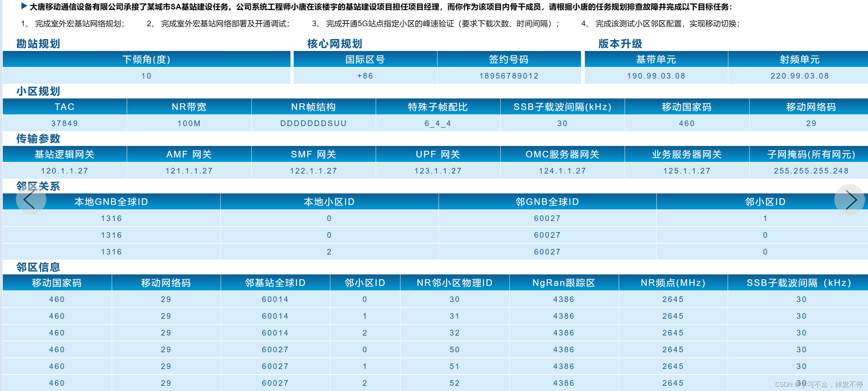Select physical cell ID 32
This screenshot has width=868, height=391.
455,332
